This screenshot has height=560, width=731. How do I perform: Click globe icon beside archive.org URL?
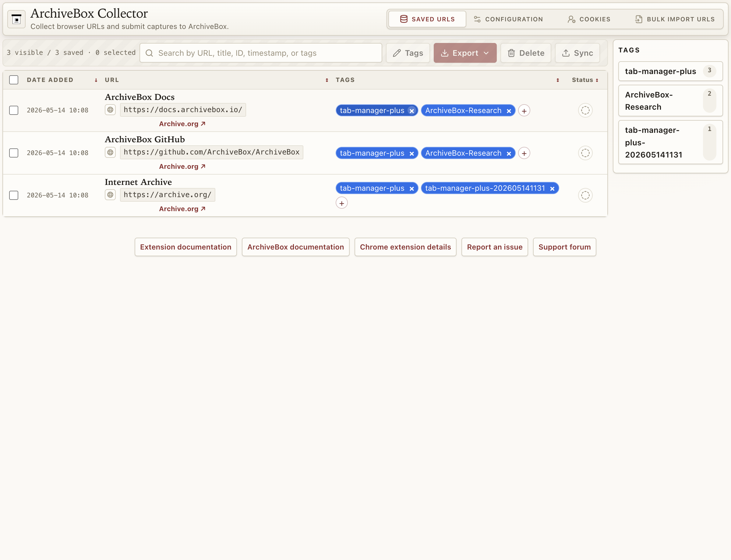[110, 195]
